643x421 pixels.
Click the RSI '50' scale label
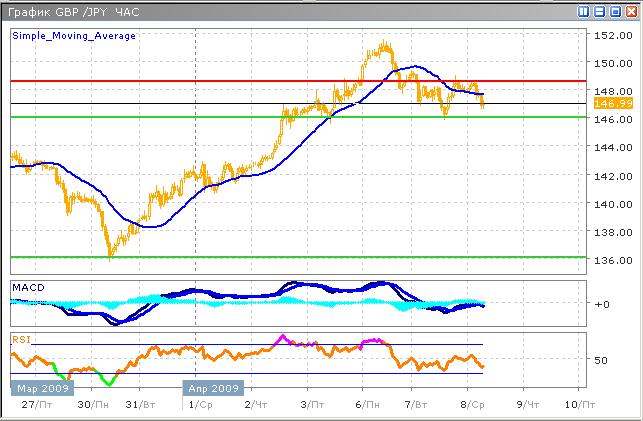click(x=601, y=360)
